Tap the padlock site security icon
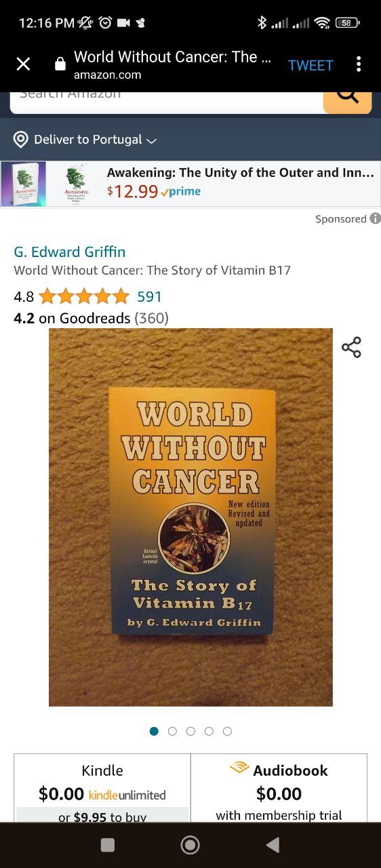Viewport: 381px width, 868px height. pyautogui.click(x=60, y=64)
